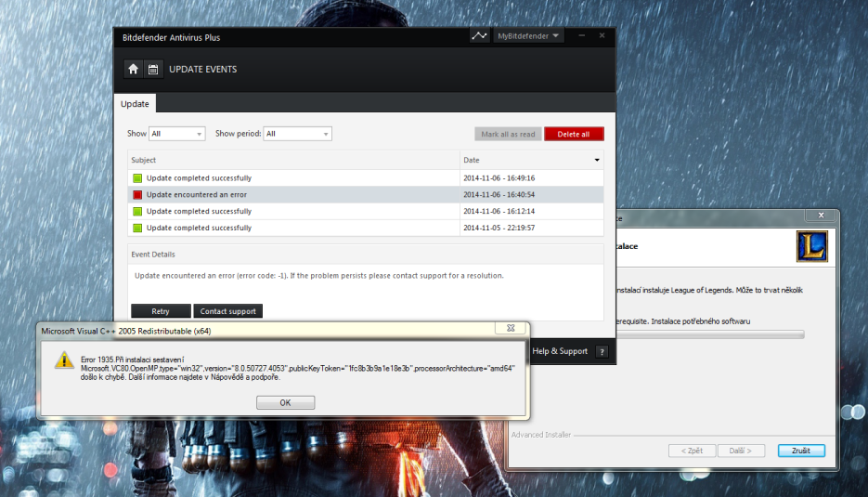Click the red error status icon
This screenshot has height=497, width=868.
[x=137, y=194]
